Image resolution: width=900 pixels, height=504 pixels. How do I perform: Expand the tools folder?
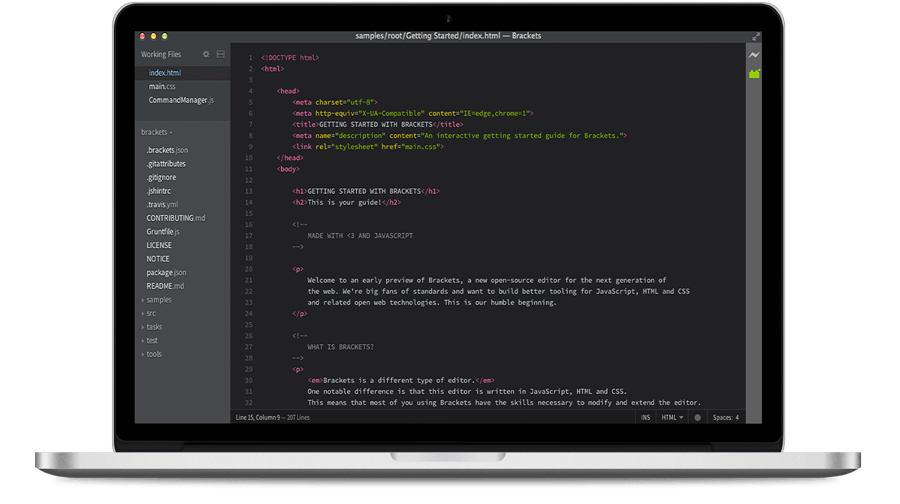pyautogui.click(x=153, y=354)
